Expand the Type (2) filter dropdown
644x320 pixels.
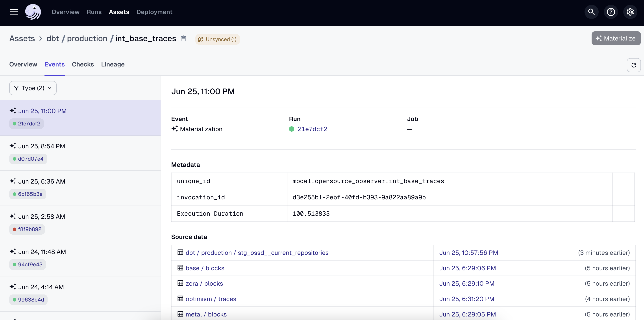tap(33, 88)
